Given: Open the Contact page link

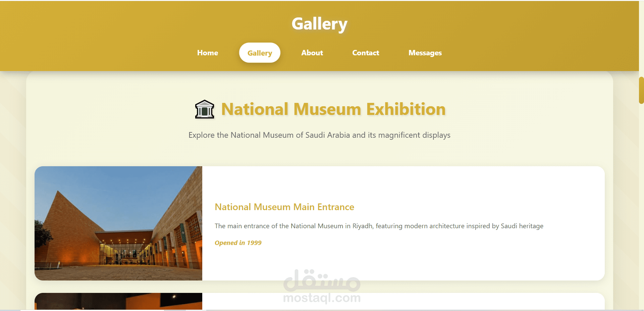Looking at the screenshot, I should coord(366,53).
